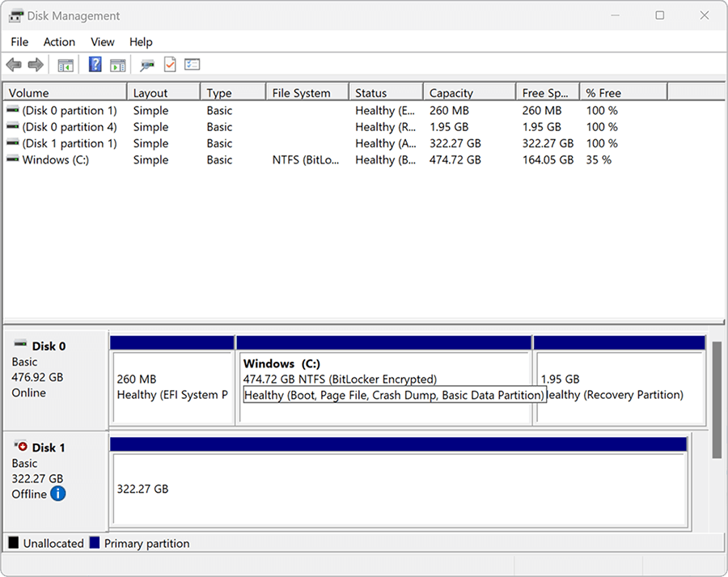728x577 pixels.
Task: Sort by the Type column header
Action: [x=233, y=93]
